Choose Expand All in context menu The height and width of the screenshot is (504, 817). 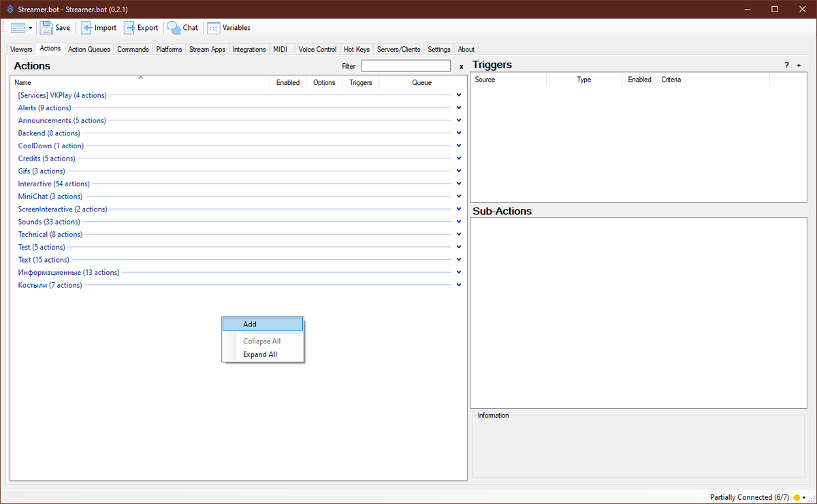pos(263,354)
